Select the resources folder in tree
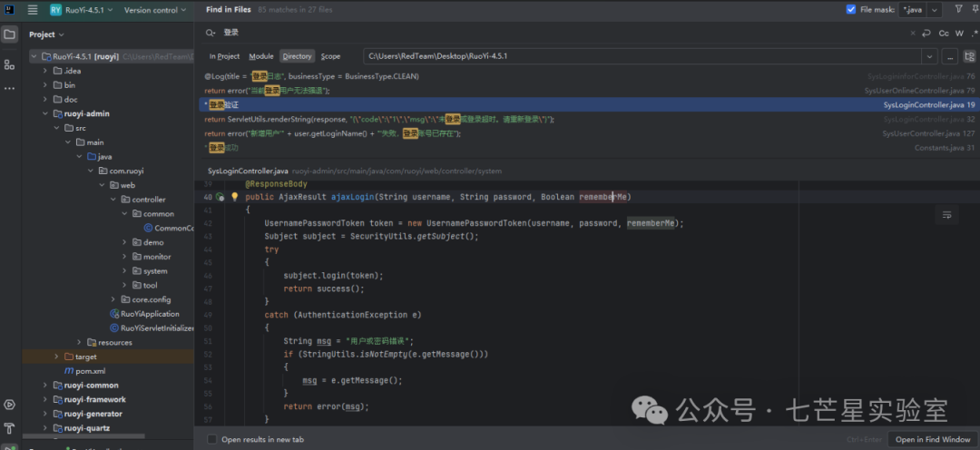The width and height of the screenshot is (980, 450). click(x=110, y=343)
